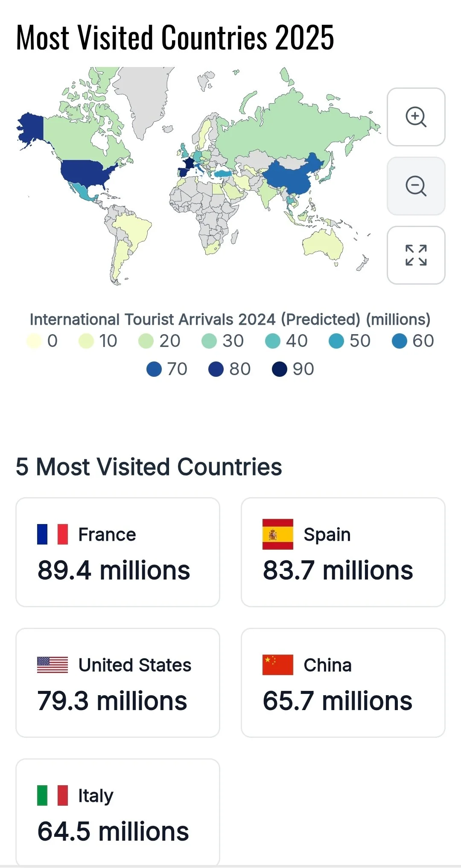Click the map zoom in icon
The width and height of the screenshot is (461, 868).
(x=416, y=117)
